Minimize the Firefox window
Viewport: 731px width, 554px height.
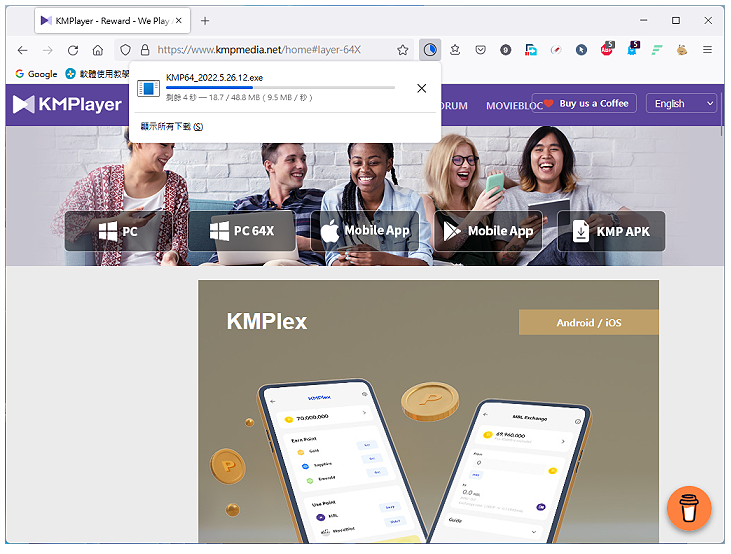pos(644,21)
